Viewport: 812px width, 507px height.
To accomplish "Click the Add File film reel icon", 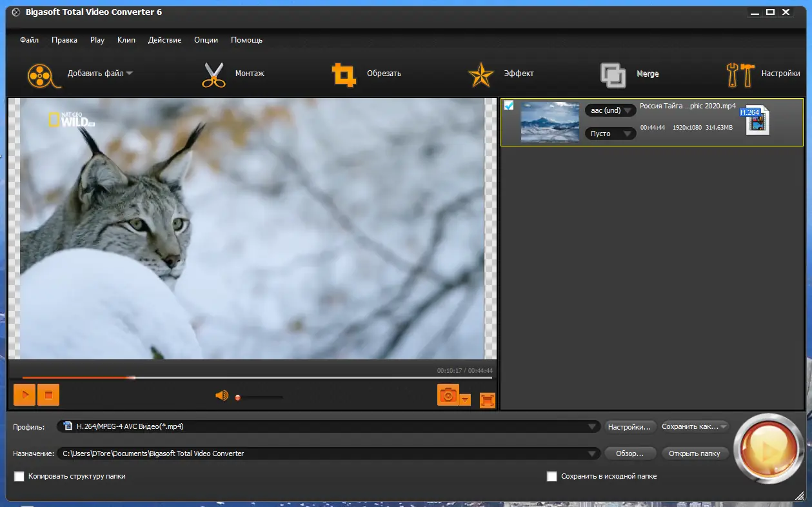I will coord(40,74).
